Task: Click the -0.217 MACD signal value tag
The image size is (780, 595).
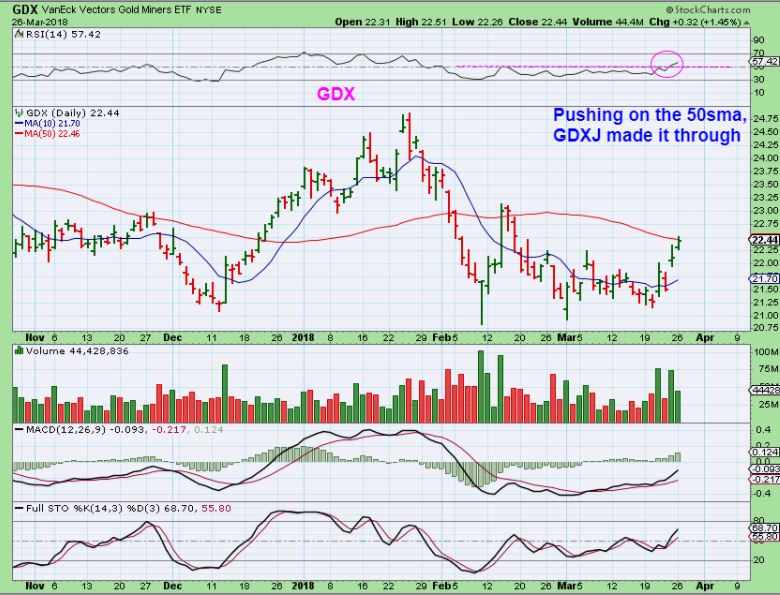Action: 766,479
